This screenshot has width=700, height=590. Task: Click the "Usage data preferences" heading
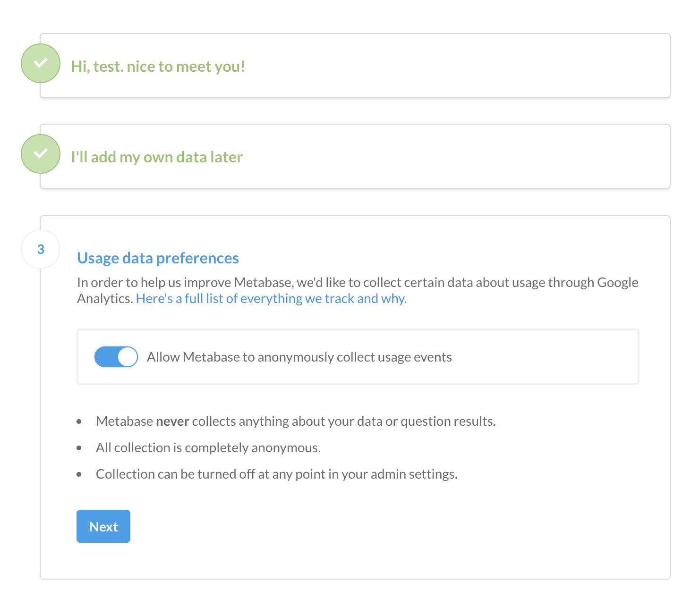[158, 258]
